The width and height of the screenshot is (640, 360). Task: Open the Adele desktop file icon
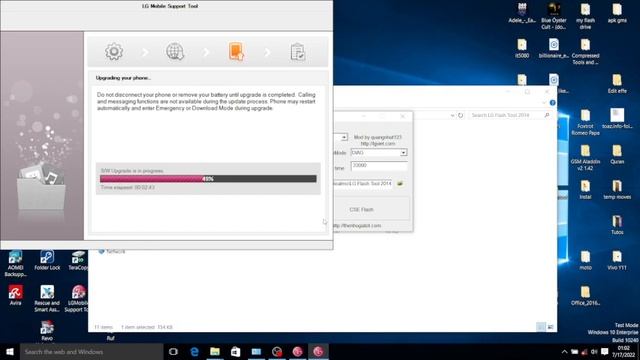click(x=522, y=13)
